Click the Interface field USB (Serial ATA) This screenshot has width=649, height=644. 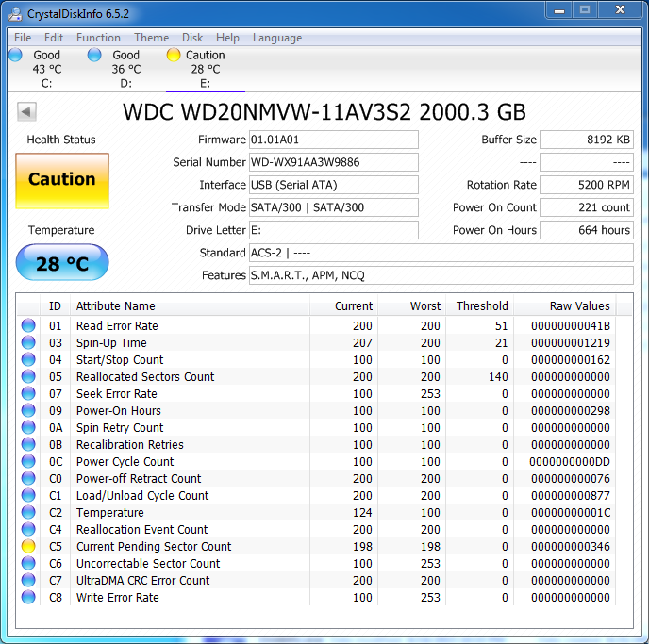tap(334, 185)
